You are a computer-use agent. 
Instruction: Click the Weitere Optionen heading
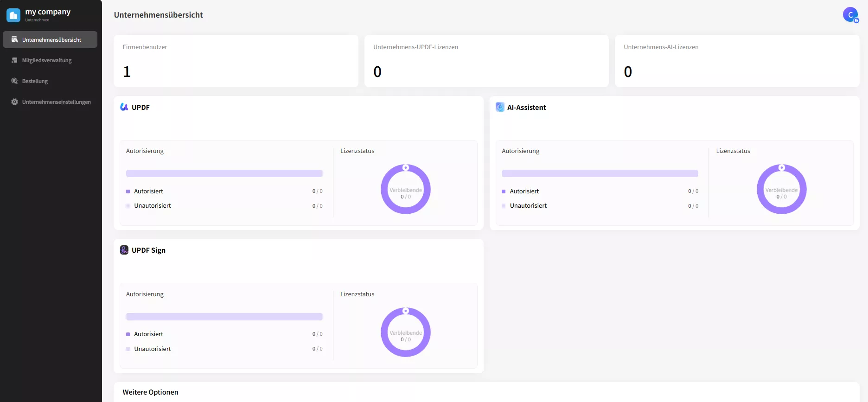[x=150, y=392]
